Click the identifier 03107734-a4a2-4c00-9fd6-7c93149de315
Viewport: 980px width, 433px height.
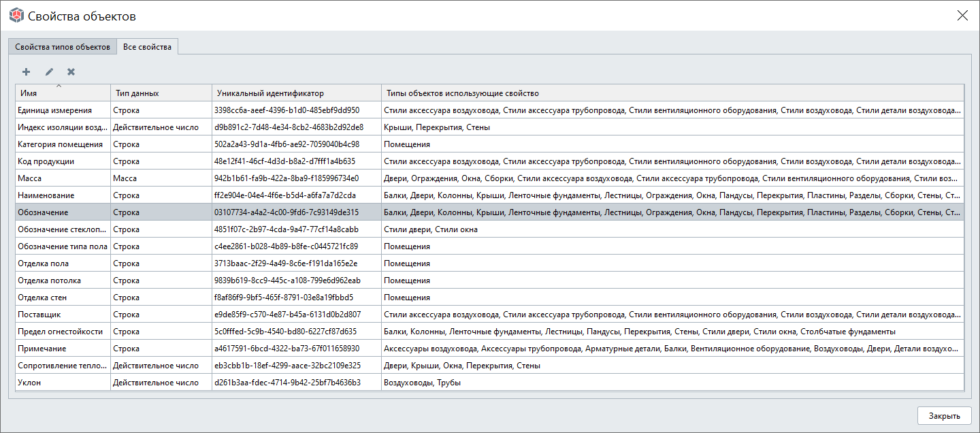pos(286,212)
